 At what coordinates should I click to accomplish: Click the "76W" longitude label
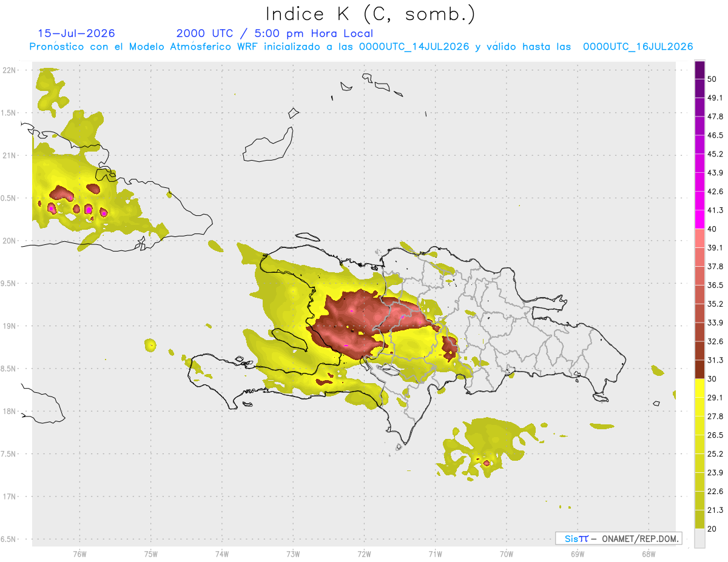click(x=79, y=554)
